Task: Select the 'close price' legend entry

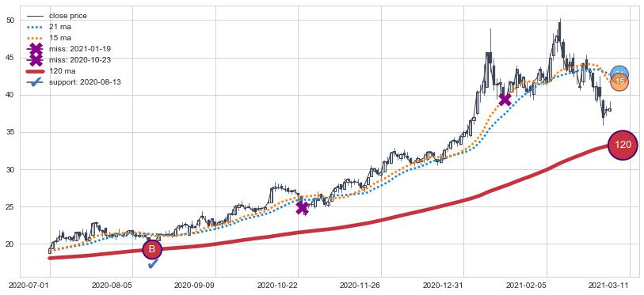Action: [x=68, y=16]
